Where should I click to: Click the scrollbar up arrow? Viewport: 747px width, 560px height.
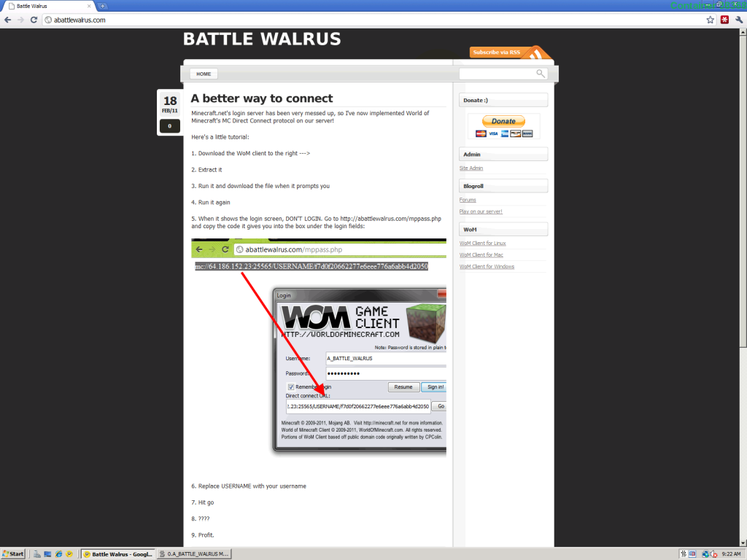tap(743, 32)
